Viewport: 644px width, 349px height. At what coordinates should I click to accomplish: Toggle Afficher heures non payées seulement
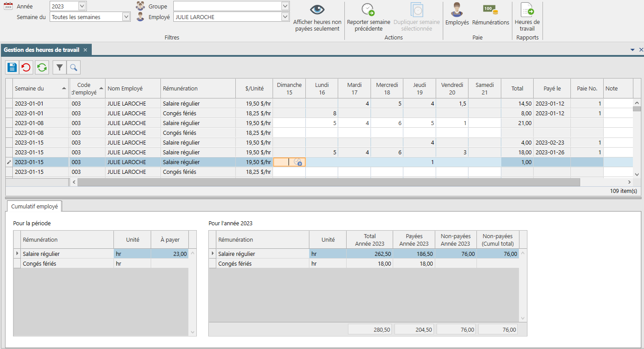(317, 17)
